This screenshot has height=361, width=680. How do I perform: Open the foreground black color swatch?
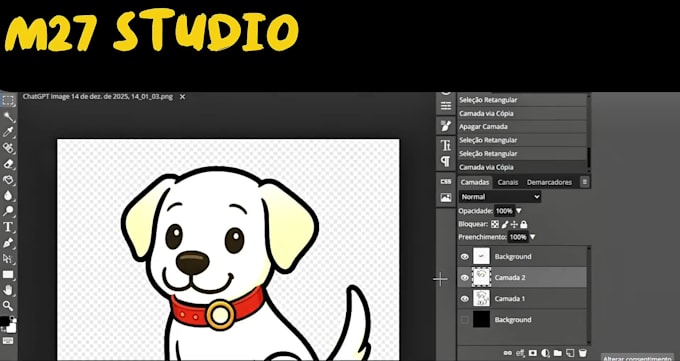(4, 322)
